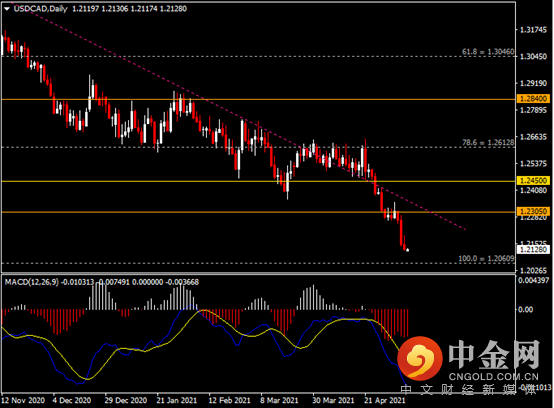
Task: Open the CNGOLD.COM.CN watermark link
Action: (494, 377)
